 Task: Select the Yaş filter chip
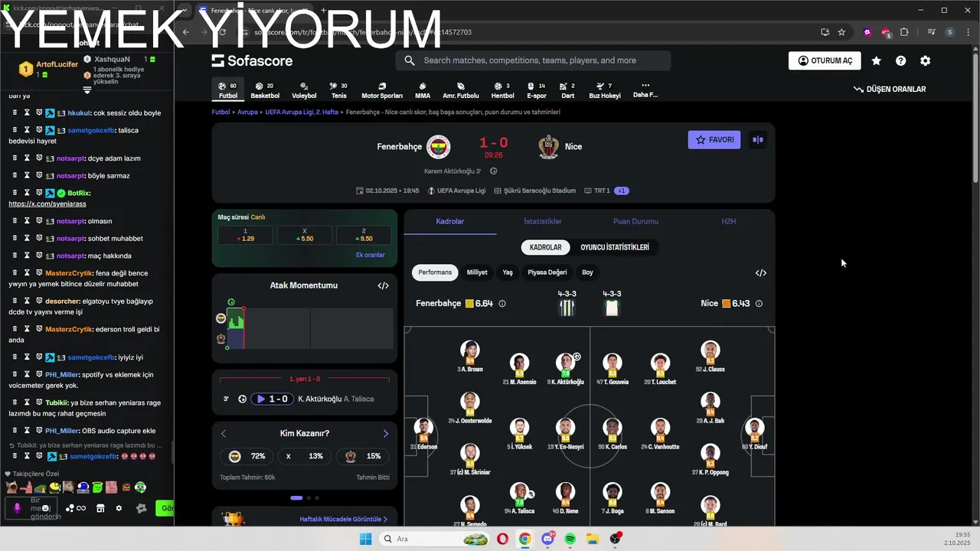pyautogui.click(x=508, y=272)
